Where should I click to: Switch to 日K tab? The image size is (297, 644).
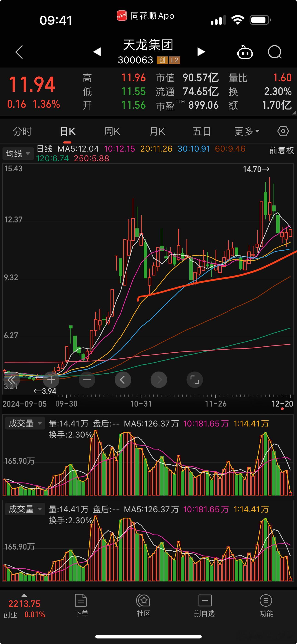click(67, 131)
